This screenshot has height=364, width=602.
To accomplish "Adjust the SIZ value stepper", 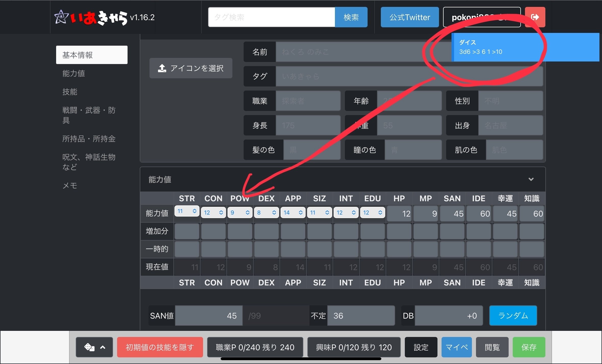I will 319,212.
